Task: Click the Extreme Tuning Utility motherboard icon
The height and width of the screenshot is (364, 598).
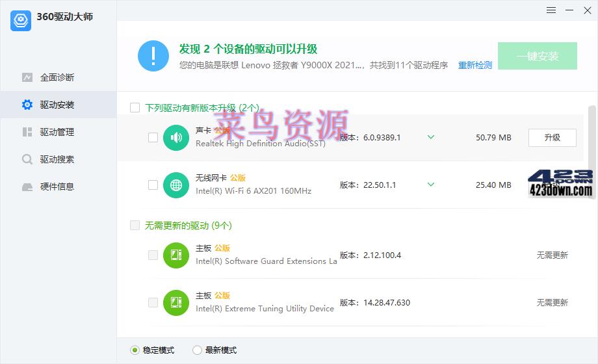Action: [175, 303]
